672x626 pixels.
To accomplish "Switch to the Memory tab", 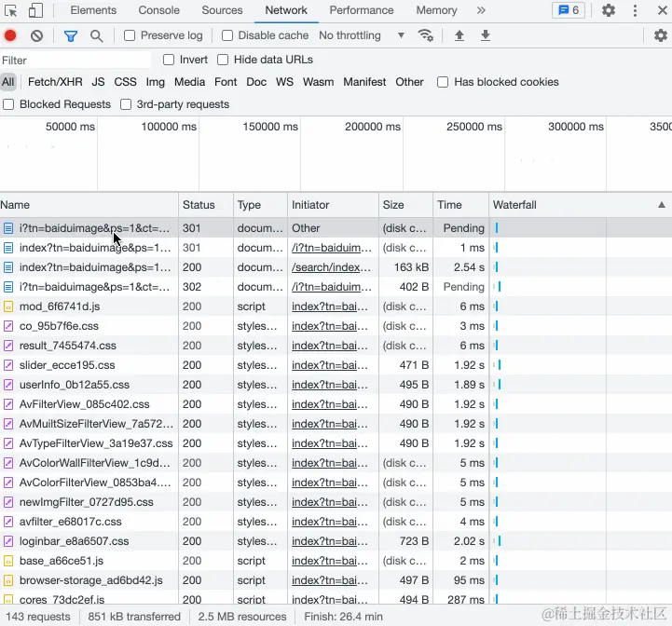I will [x=436, y=10].
